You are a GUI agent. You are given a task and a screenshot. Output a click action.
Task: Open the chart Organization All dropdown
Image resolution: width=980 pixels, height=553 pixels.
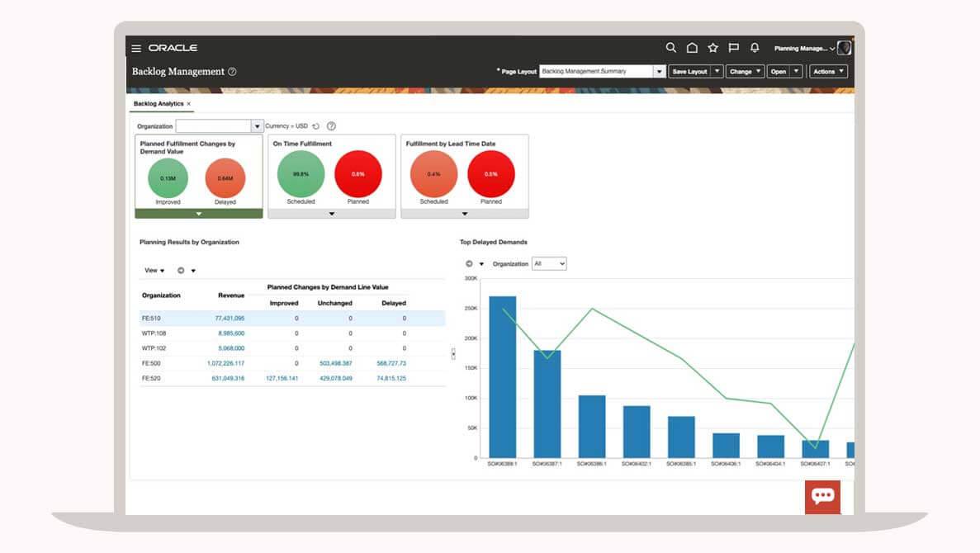click(549, 264)
